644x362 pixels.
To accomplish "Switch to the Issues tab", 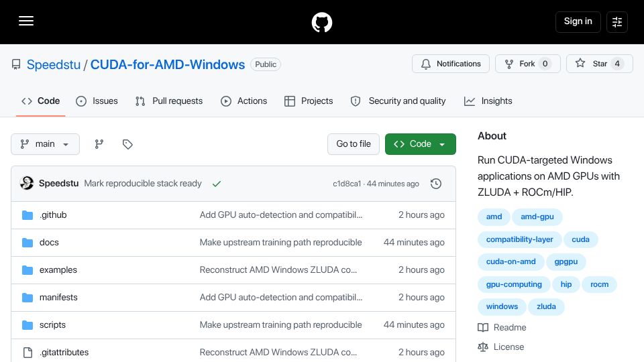I will pyautogui.click(x=97, y=101).
